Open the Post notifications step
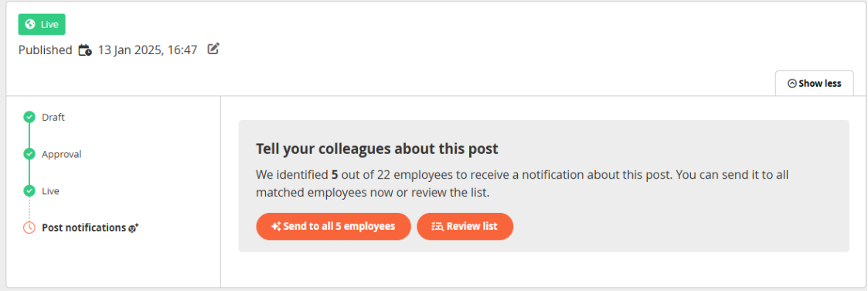Image resolution: width=868 pixels, height=291 pixels. coord(83,228)
